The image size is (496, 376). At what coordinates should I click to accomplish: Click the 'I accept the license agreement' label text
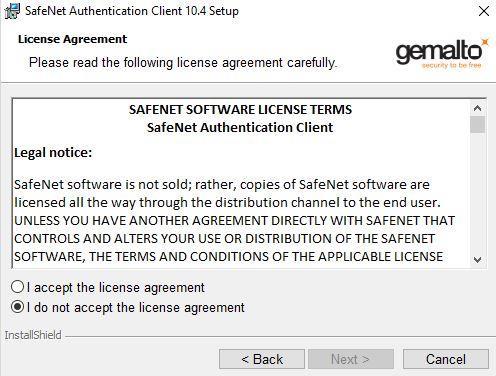click(116, 288)
